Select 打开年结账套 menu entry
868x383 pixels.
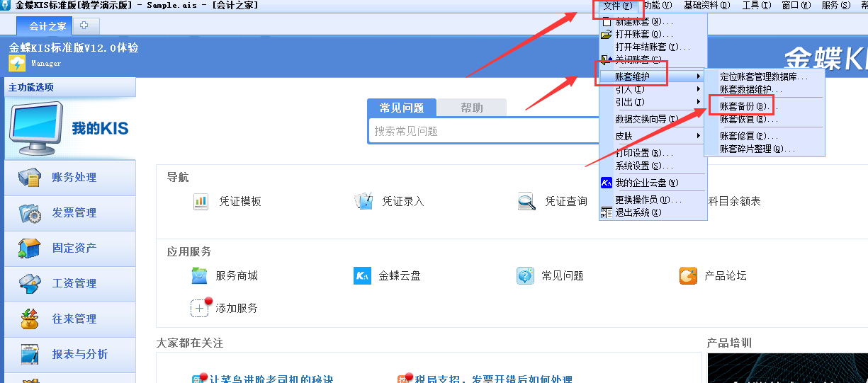[653, 47]
